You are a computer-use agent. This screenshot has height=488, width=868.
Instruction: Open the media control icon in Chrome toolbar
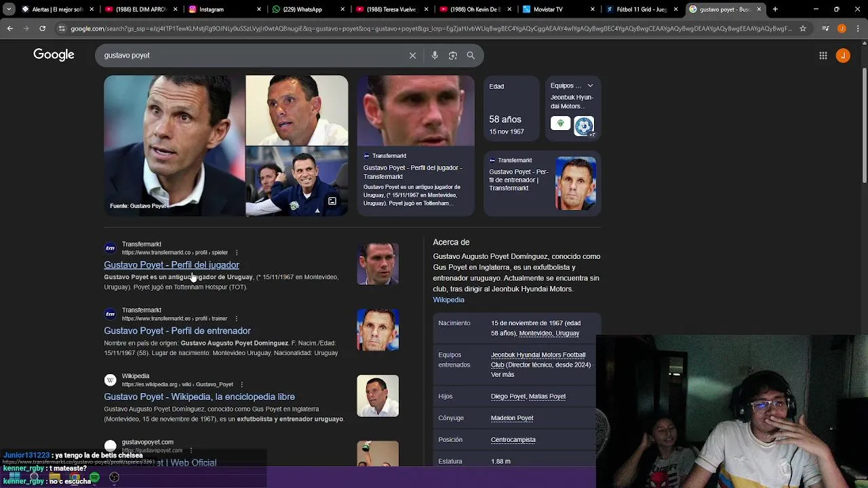pyautogui.click(x=825, y=28)
